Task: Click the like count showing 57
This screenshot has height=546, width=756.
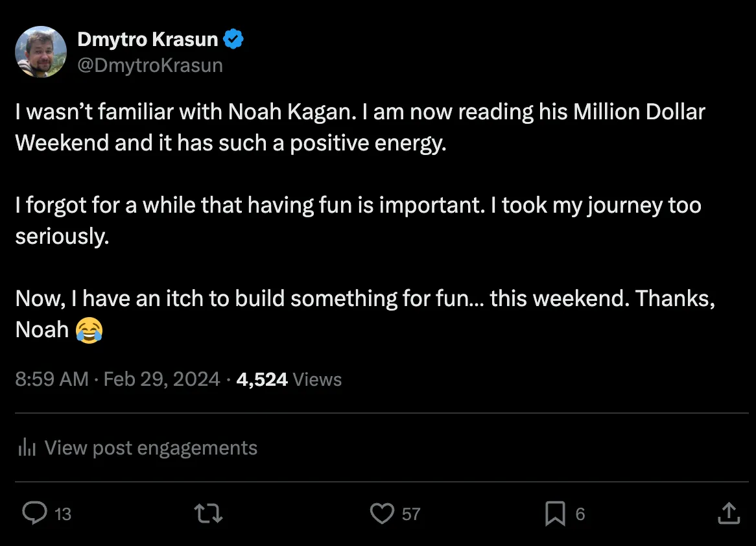Action: 410,513
